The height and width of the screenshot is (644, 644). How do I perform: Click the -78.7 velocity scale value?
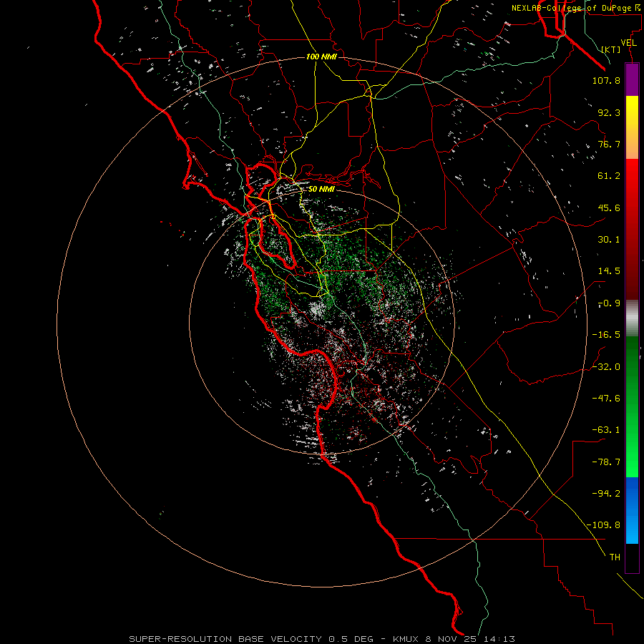pos(606,462)
